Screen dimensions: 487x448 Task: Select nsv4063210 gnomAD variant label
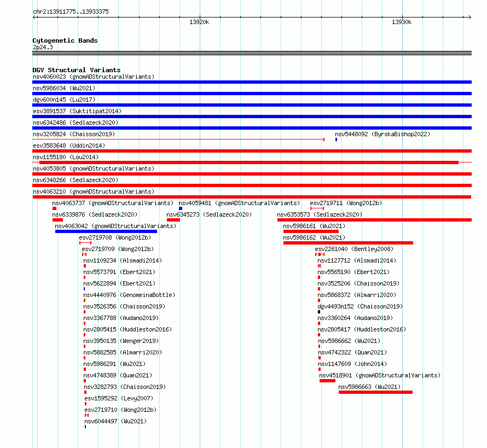click(x=94, y=191)
